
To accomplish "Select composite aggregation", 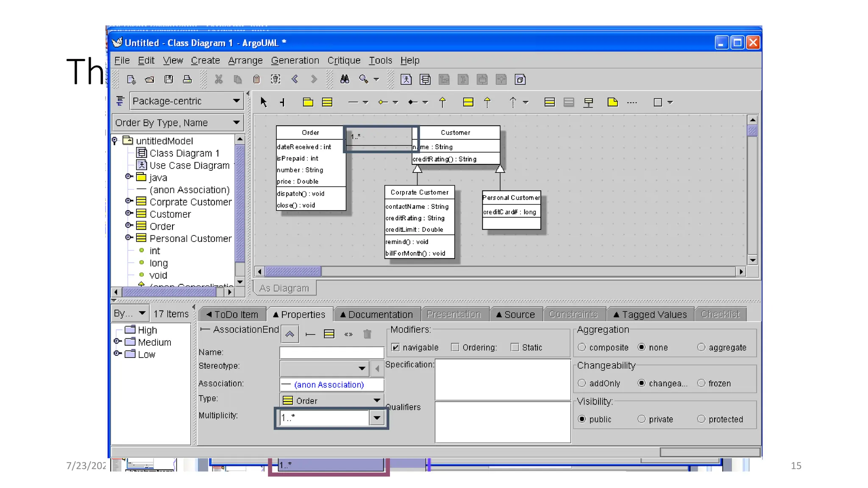I will (582, 347).
